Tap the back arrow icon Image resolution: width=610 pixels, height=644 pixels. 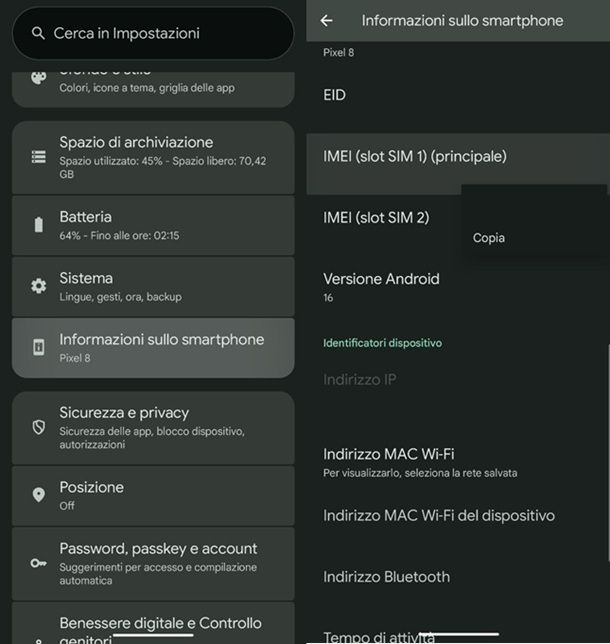coord(326,20)
